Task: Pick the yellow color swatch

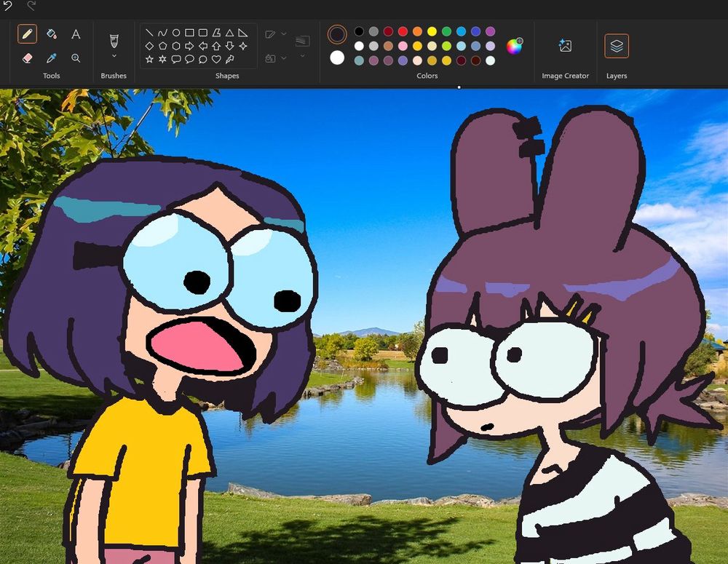Action: tap(432, 32)
